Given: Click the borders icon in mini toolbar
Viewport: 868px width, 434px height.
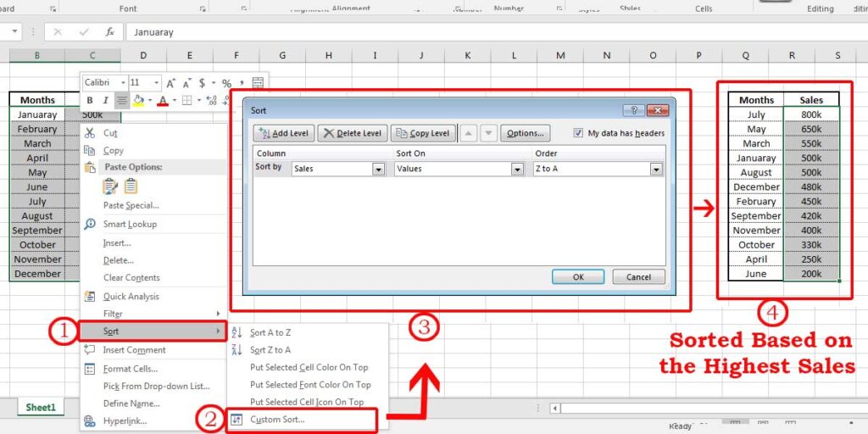Looking at the screenshot, I should click(x=186, y=101).
